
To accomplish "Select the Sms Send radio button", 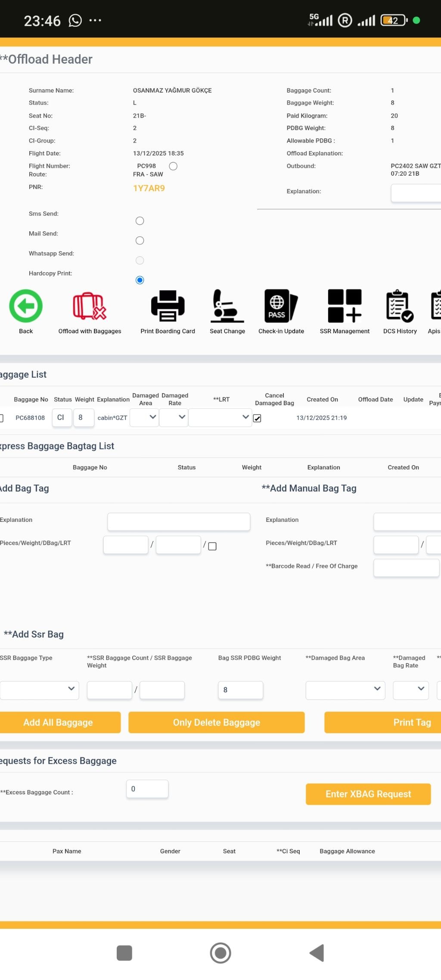I will [x=140, y=221].
